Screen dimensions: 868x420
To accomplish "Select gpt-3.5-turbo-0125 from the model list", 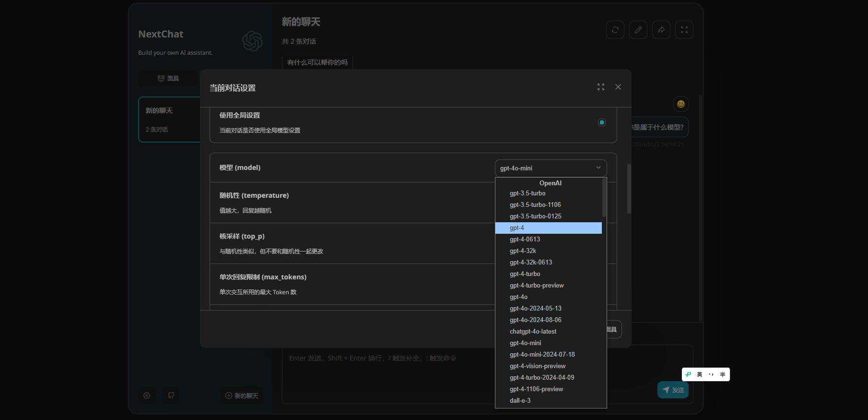I will point(549,216).
